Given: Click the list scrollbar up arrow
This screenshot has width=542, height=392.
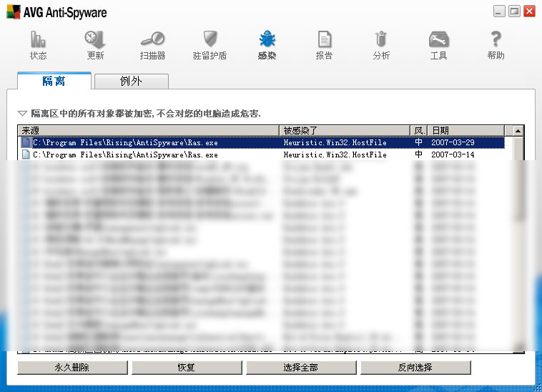Looking at the screenshot, I should [518, 131].
